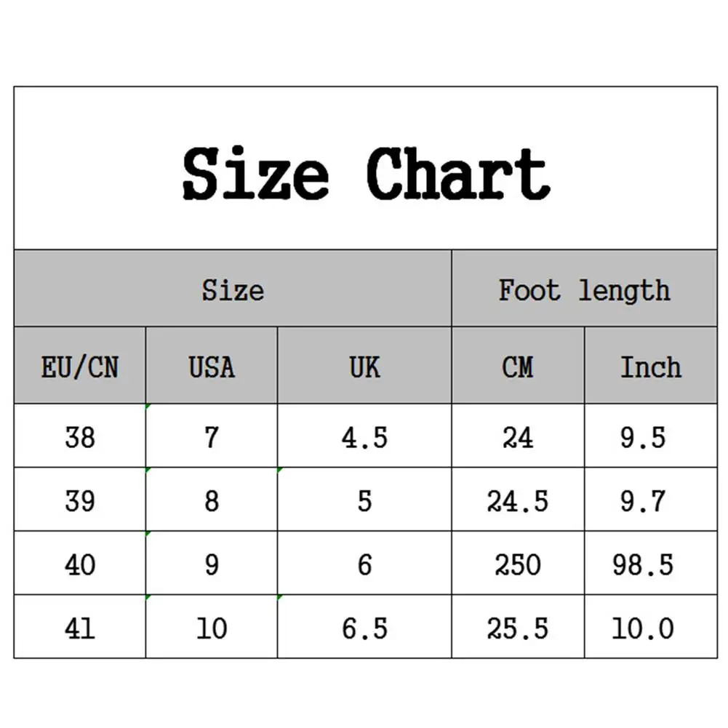Select the 10.0 inch cell

point(643,628)
